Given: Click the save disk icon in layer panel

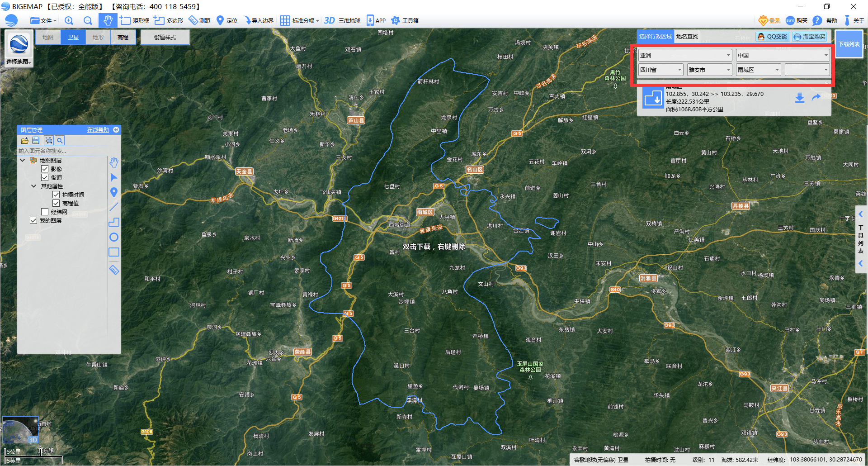Looking at the screenshot, I should [x=36, y=141].
